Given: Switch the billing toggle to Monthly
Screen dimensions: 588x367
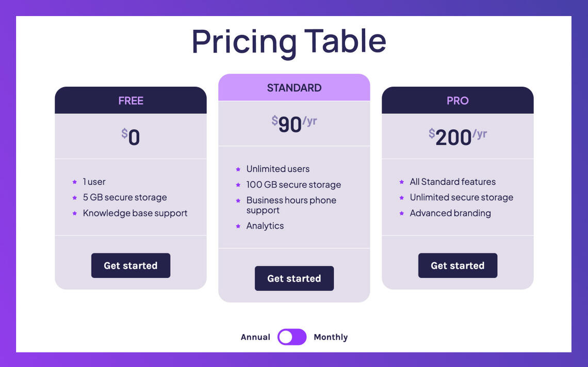Looking at the screenshot, I should (x=292, y=337).
